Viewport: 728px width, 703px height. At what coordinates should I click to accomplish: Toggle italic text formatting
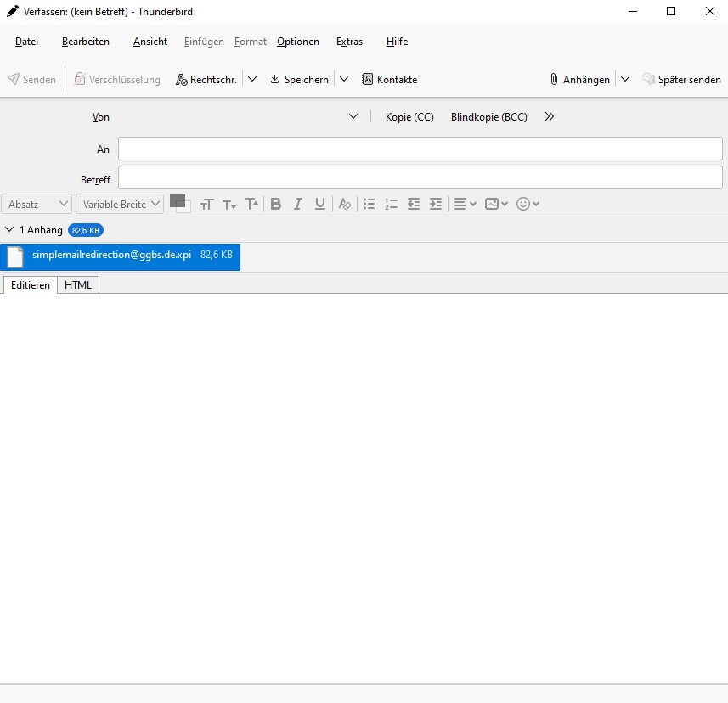[x=297, y=204]
